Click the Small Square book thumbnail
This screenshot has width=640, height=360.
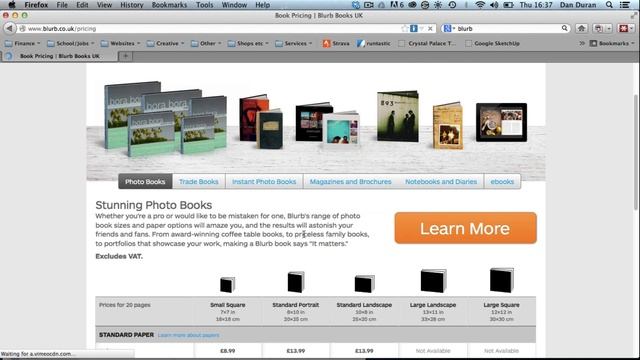[x=227, y=284]
